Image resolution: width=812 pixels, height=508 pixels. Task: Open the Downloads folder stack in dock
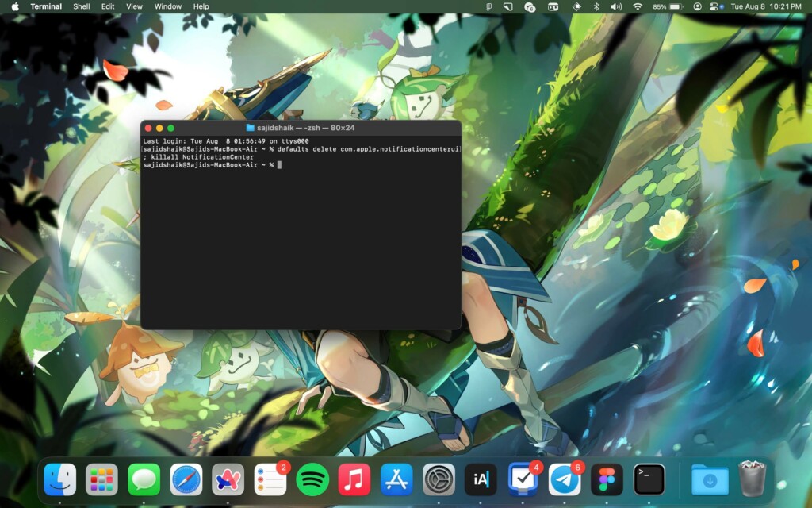pos(710,479)
